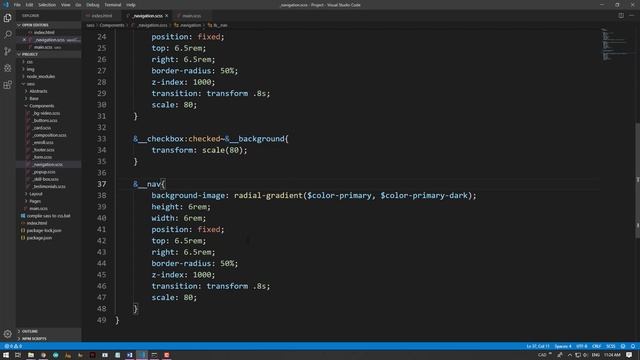Open the Search view in activity bar
Image resolution: width=640 pixels, height=360 pixels.
[8, 35]
